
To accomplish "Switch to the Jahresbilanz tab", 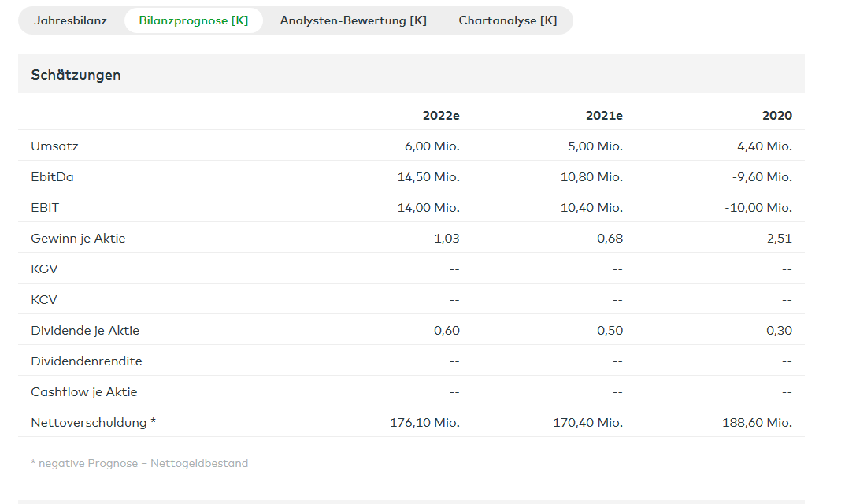I will 70,20.
